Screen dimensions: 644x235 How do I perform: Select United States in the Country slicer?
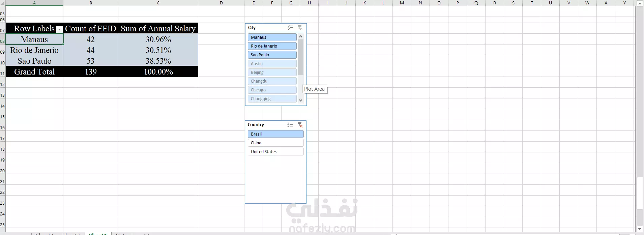pos(275,151)
